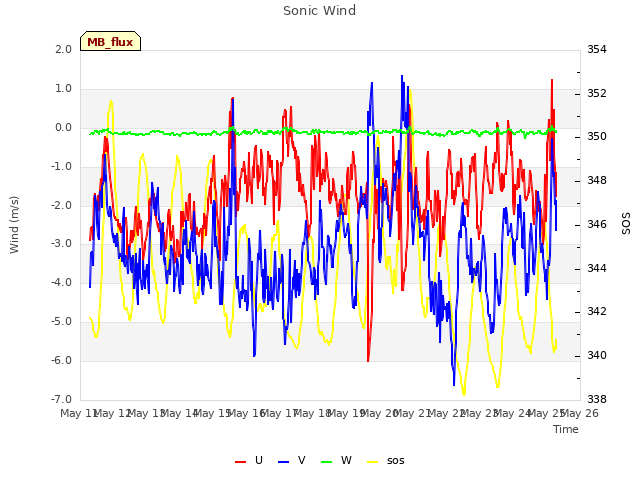Click the 352 right axis tick label
Screen dimensions: 640x480
coord(597,93)
